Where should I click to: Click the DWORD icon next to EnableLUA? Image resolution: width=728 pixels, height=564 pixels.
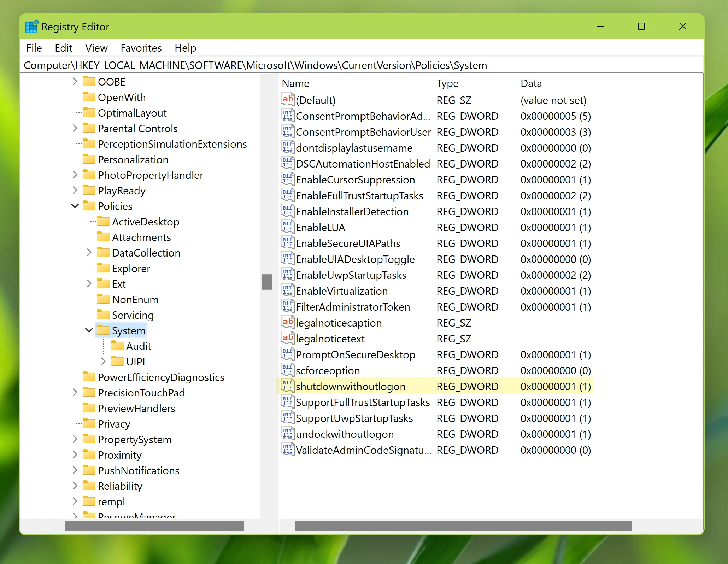tap(288, 227)
